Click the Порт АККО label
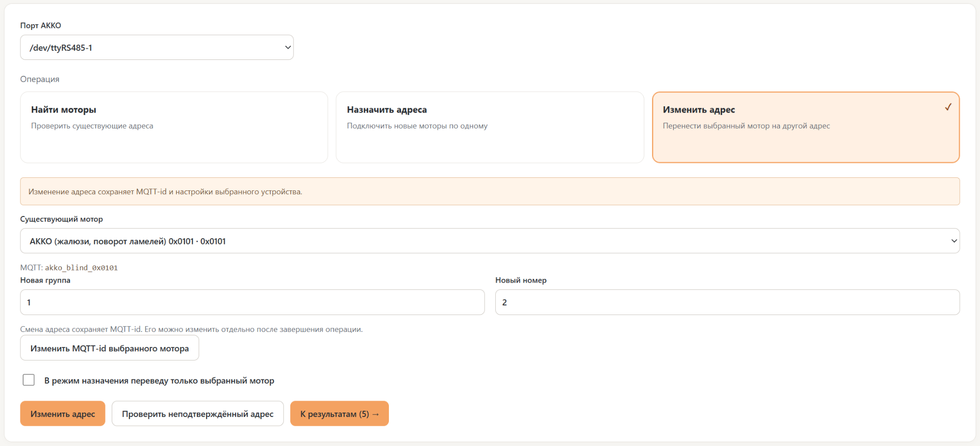 (x=41, y=26)
